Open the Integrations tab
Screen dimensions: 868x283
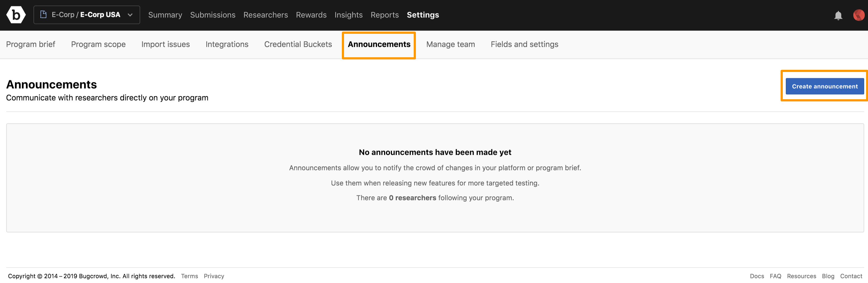pos(227,44)
